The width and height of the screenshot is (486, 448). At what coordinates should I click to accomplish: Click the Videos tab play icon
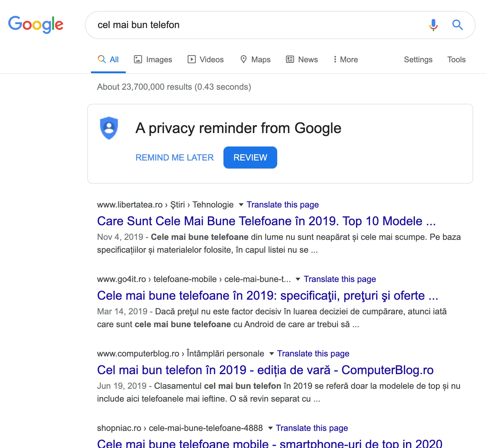191,59
